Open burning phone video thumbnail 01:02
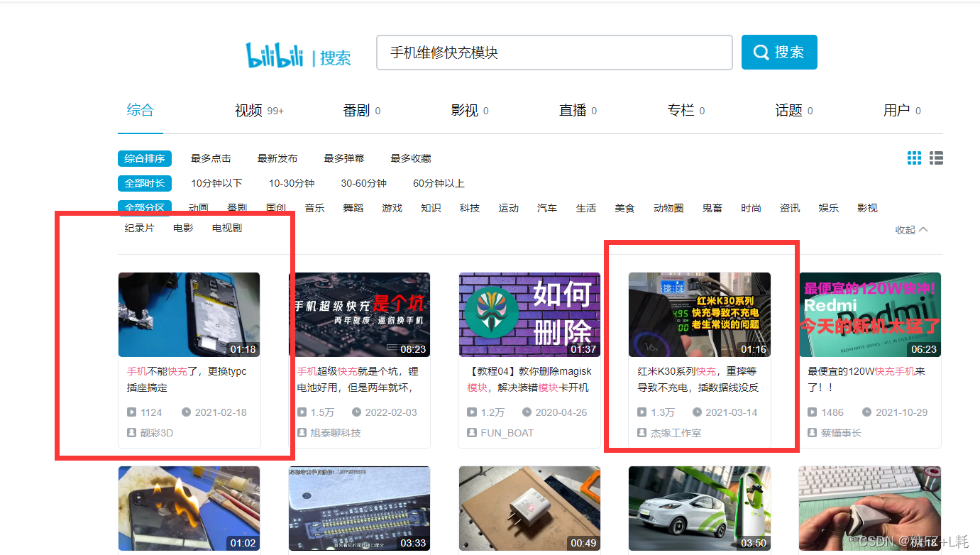Screen dimensions: 980x555 (189, 509)
